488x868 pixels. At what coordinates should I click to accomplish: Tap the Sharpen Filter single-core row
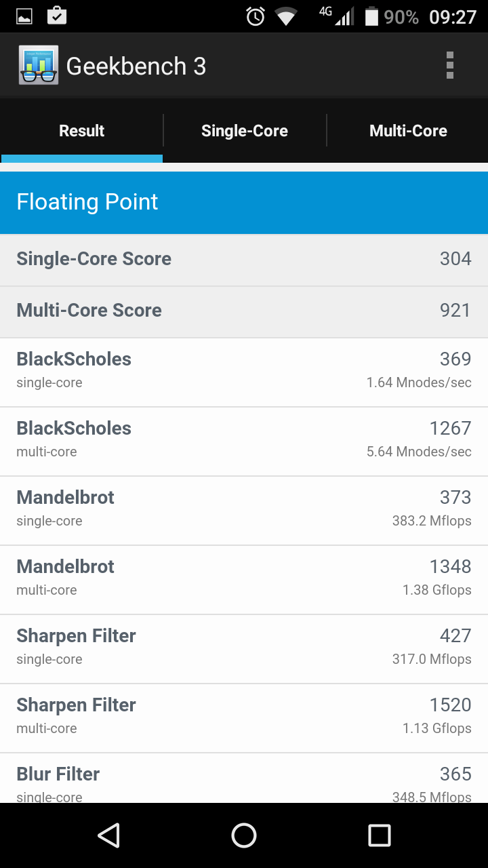244,647
